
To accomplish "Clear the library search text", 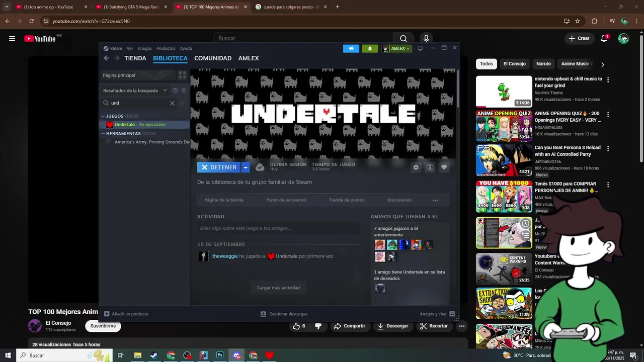I will point(172,103).
